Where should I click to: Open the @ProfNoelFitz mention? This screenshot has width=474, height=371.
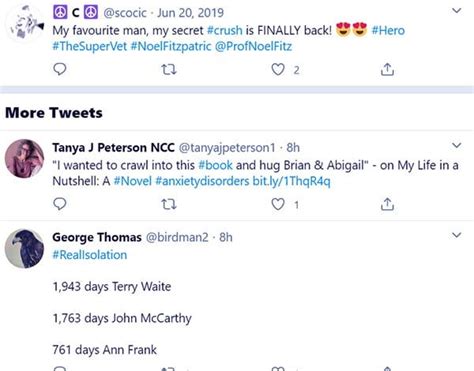[x=253, y=46]
